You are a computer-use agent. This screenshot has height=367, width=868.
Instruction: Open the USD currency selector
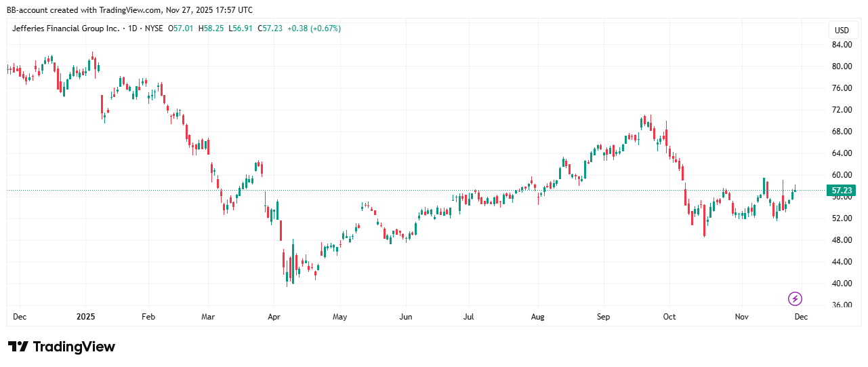pos(841,31)
